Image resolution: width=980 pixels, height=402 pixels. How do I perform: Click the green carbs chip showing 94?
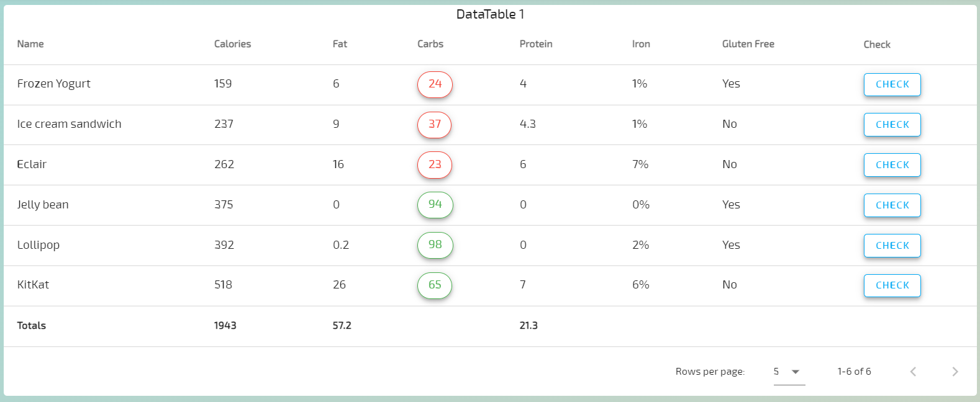click(x=435, y=205)
